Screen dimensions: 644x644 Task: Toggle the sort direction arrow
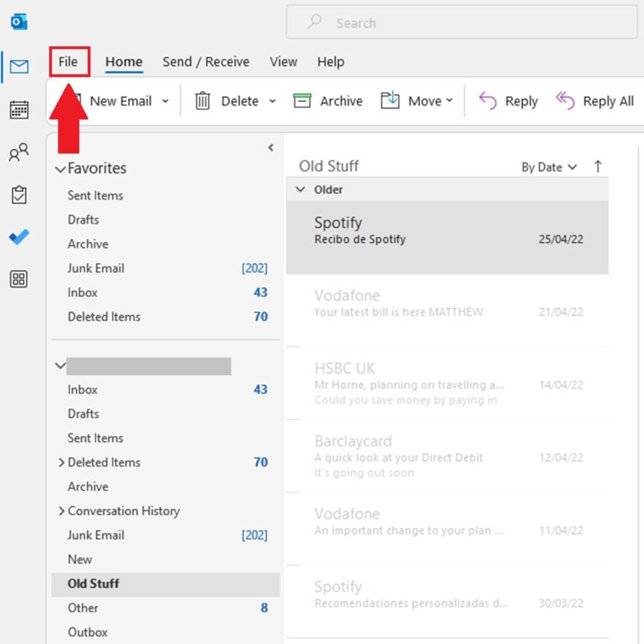599,167
